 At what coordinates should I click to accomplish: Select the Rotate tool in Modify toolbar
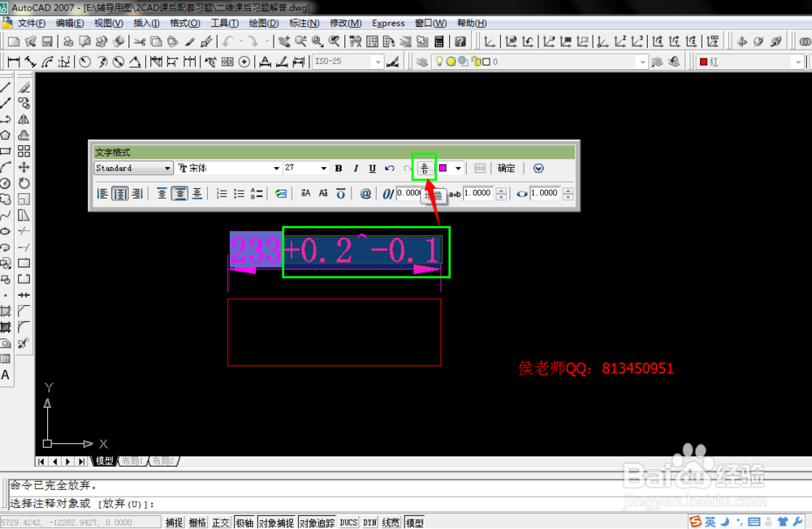pos(24,183)
